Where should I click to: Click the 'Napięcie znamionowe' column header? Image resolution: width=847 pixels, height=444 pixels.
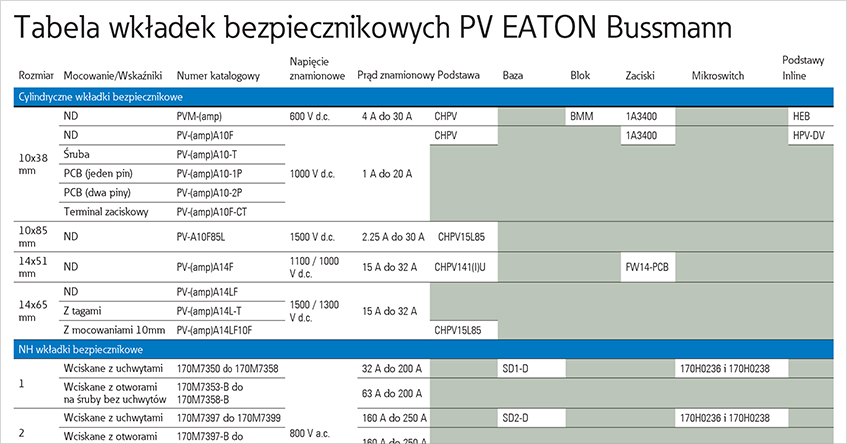click(317, 69)
